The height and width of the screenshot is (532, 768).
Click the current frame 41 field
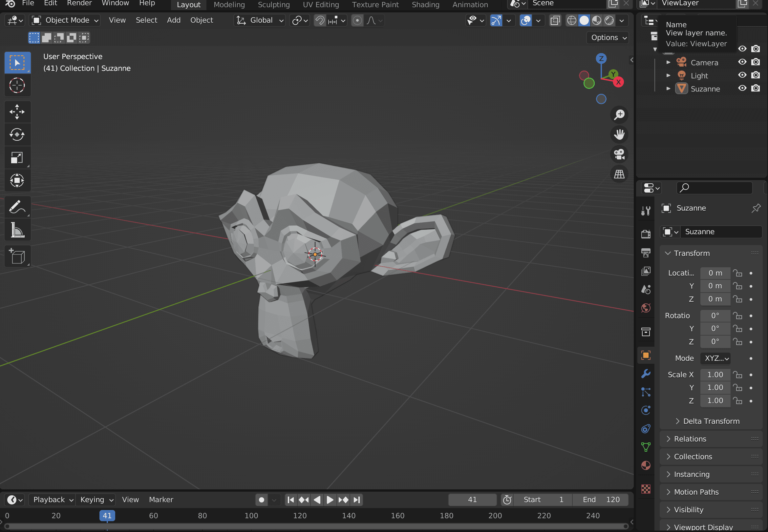(473, 500)
